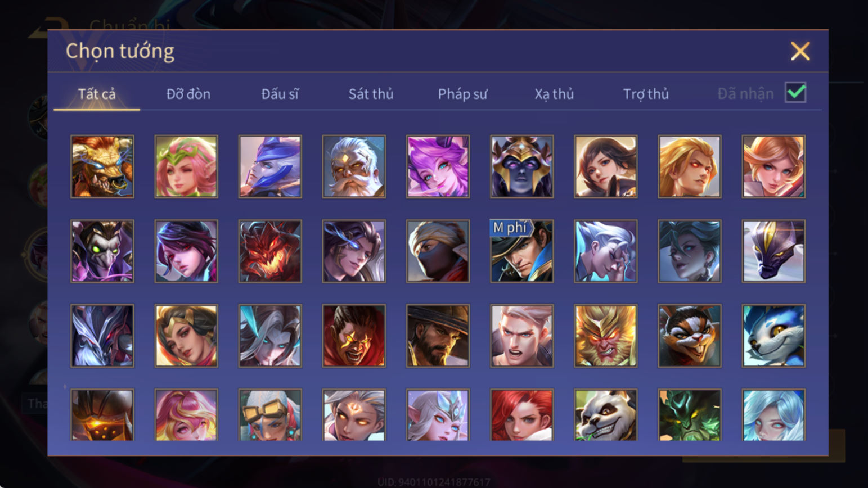Screen dimensions: 868x488
Task: Filter heroes by 'Xạ thủ' tab
Action: coord(554,94)
